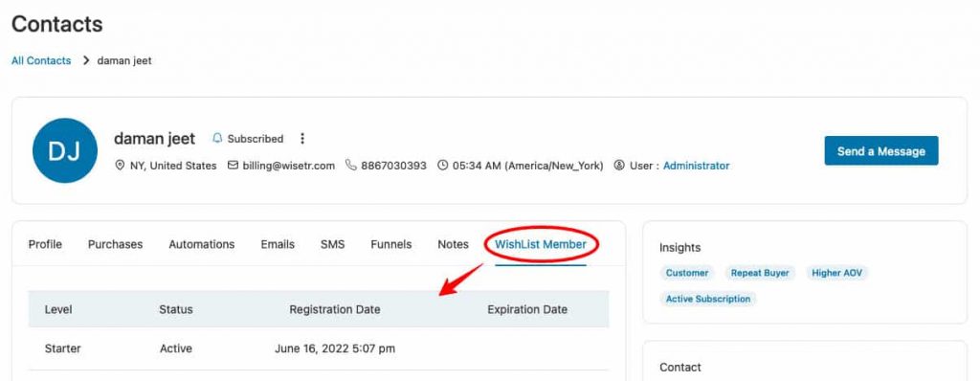The height and width of the screenshot is (381, 980).
Task: Click the Active status cell
Action: coord(176,348)
